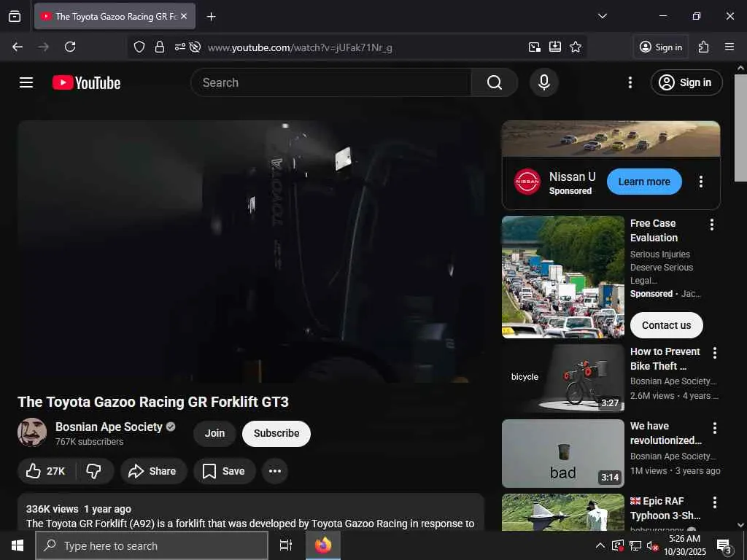Click the URL address bar text

[x=300, y=47]
